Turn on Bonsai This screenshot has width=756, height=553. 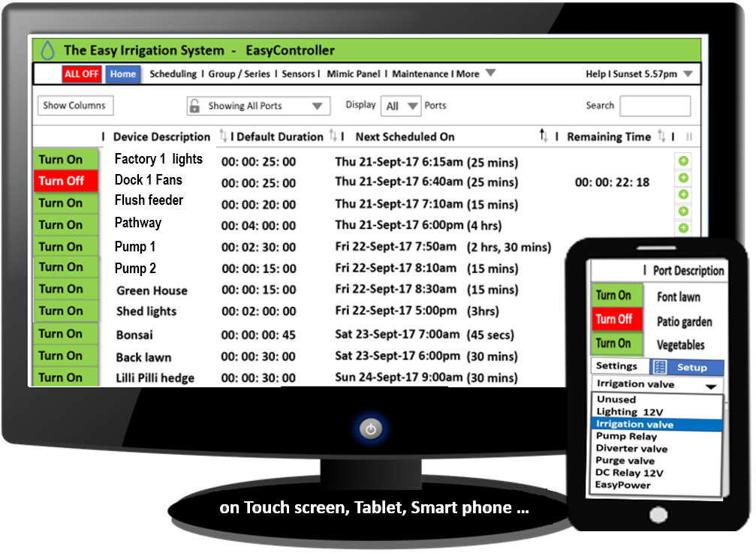[x=65, y=333]
